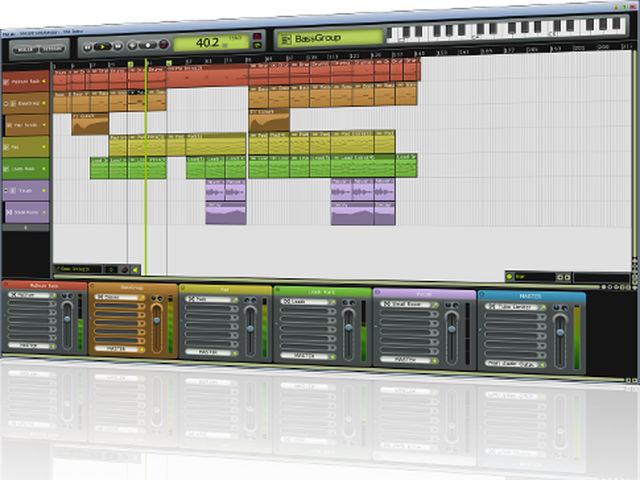
Task: Click the speaker icon at bottom of track list
Action: pos(135,270)
